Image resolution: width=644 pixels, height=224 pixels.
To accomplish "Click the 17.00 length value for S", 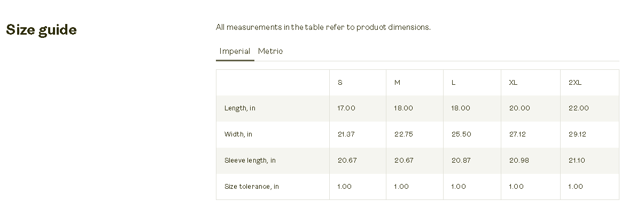I will (346, 108).
